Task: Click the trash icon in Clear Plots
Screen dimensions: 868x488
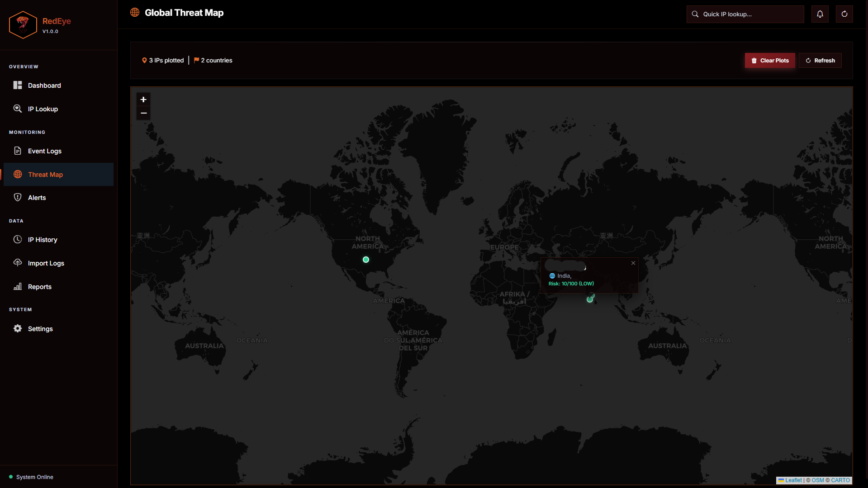Action: point(754,61)
